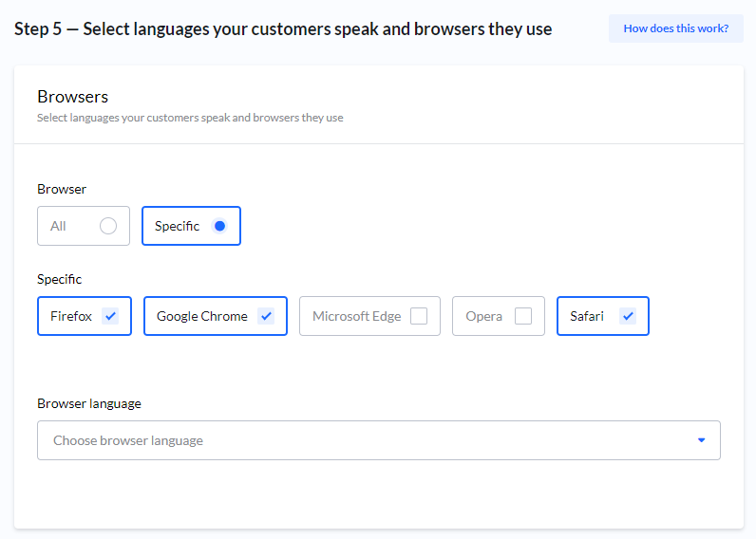
Task: Click the "Firefox" label text
Action: (71, 316)
